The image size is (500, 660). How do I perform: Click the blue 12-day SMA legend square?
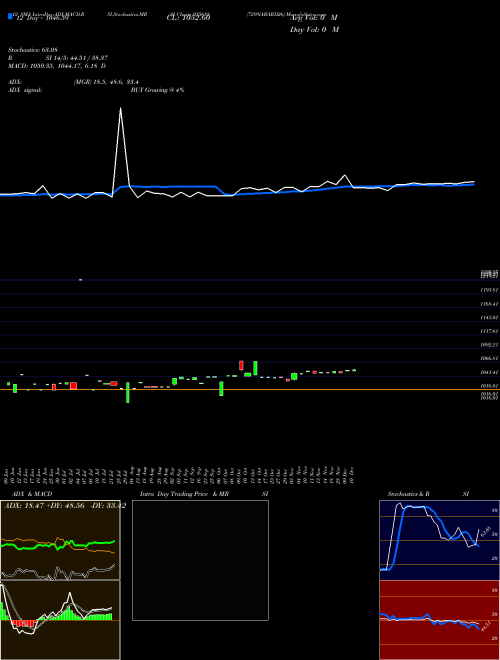coord(10,16)
